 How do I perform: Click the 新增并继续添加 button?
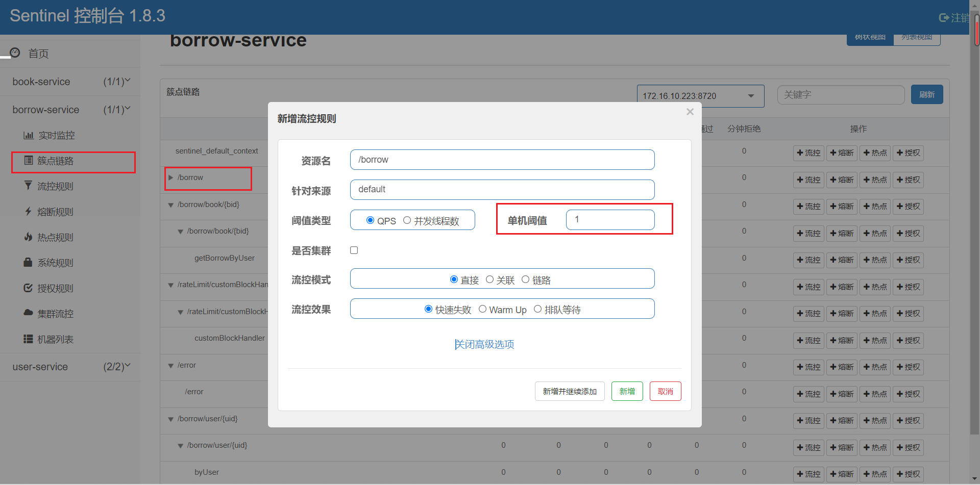coord(570,391)
